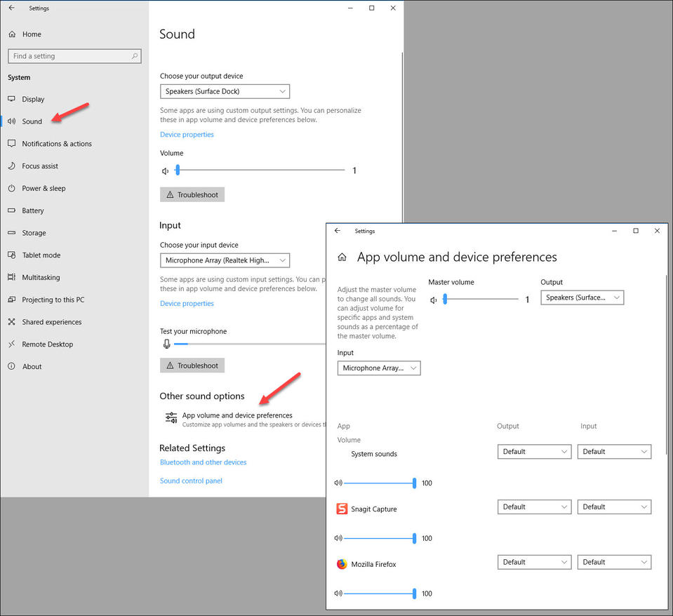Go to Focus assist settings
Screen dimensions: 673x616
(x=39, y=166)
